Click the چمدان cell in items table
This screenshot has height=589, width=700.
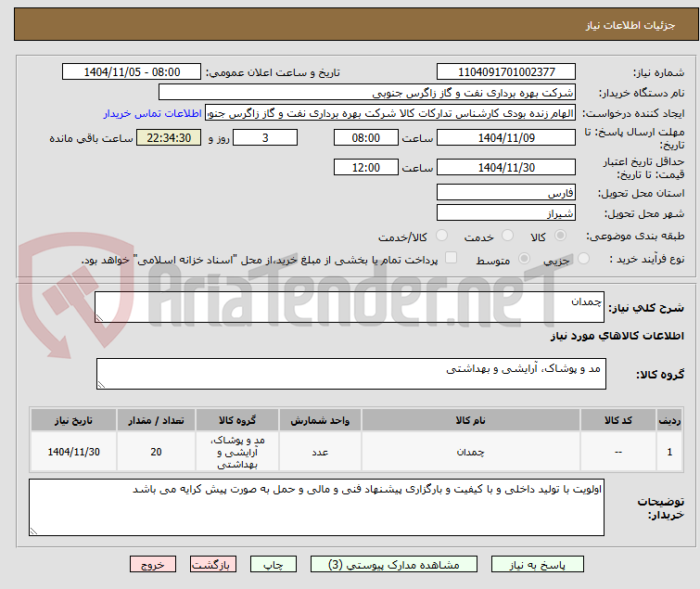click(x=471, y=452)
